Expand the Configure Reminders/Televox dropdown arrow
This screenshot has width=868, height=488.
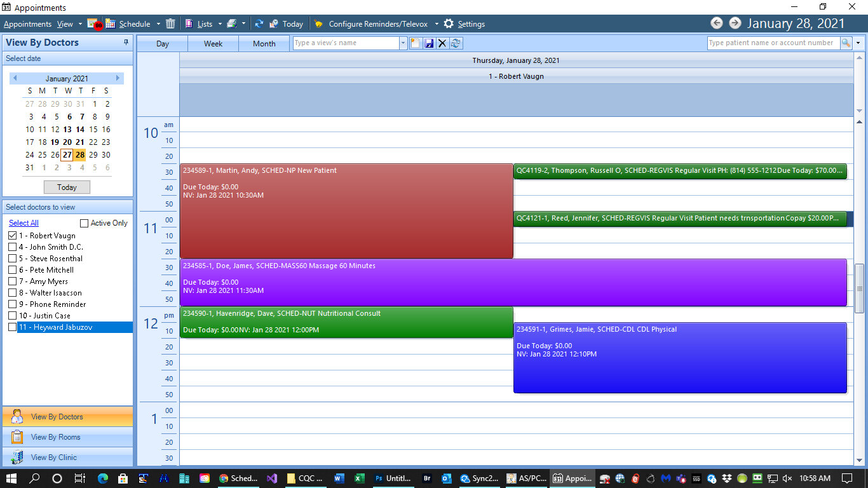(437, 24)
